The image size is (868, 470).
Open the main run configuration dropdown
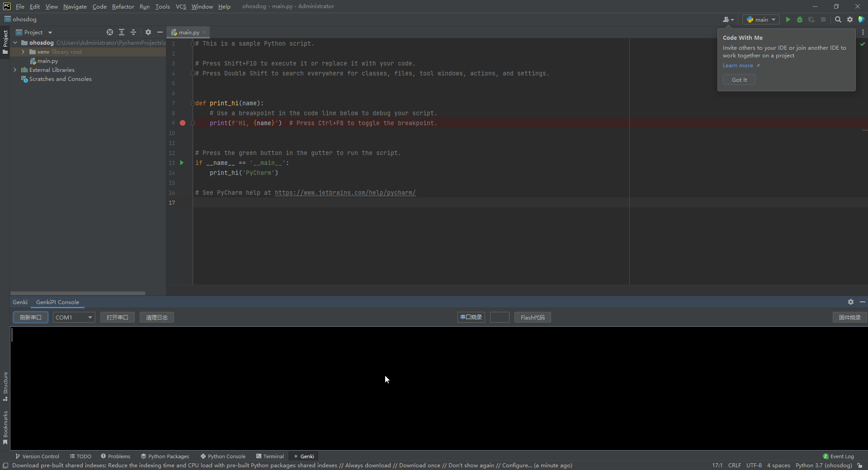pyautogui.click(x=761, y=19)
